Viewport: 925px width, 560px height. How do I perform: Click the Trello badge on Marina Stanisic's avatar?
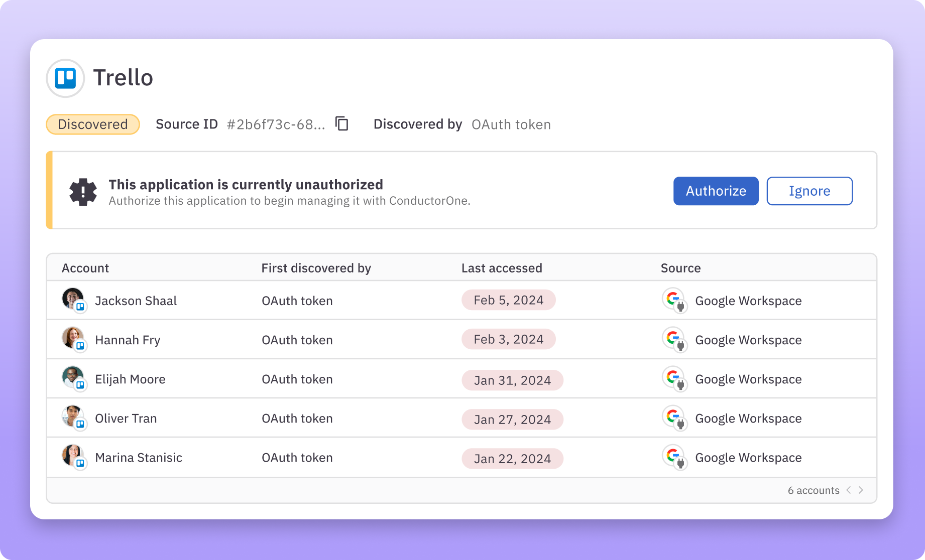[x=81, y=464]
